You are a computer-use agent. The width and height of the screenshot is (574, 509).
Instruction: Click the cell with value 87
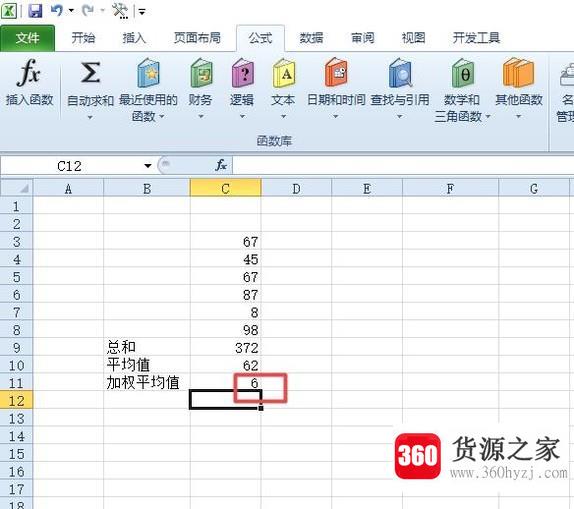226,295
